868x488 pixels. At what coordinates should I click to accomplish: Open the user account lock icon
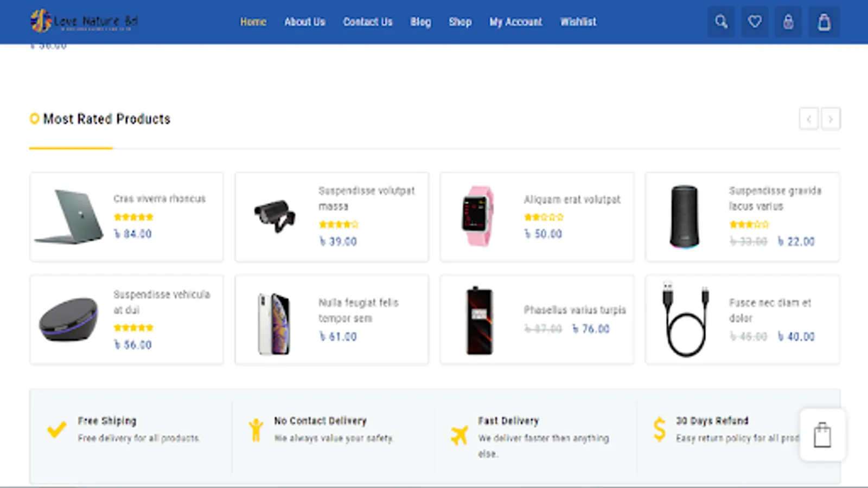[x=788, y=22]
